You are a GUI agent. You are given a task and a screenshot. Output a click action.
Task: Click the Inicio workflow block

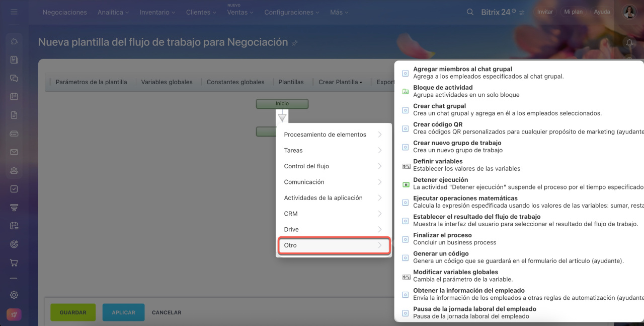282,104
